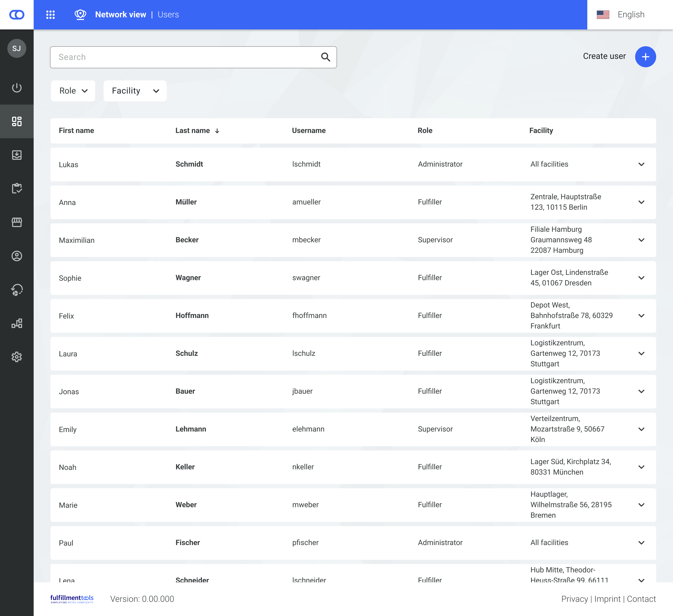Viewport: 673px width, 616px height.
Task: Sort by Username column header
Action: [x=308, y=130]
